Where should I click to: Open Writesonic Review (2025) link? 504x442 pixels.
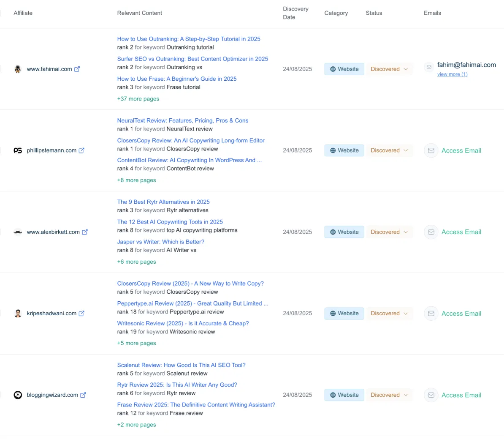coord(183,323)
